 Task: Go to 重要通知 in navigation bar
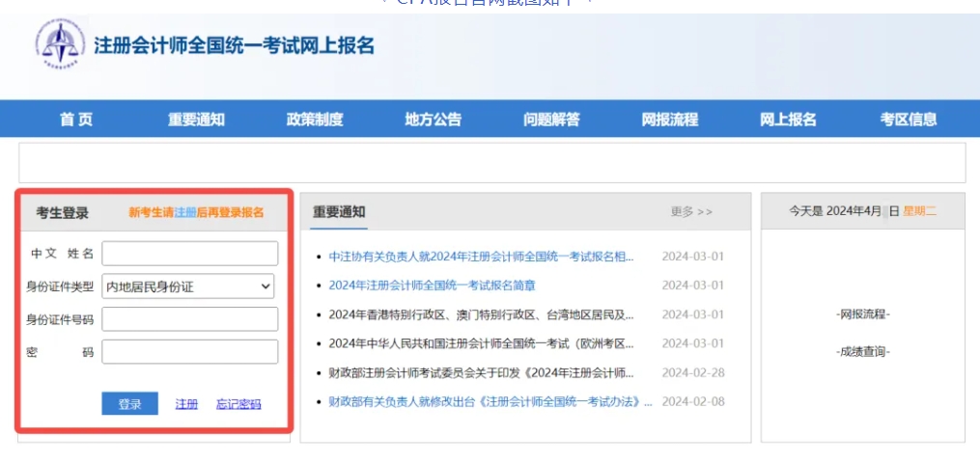click(196, 120)
